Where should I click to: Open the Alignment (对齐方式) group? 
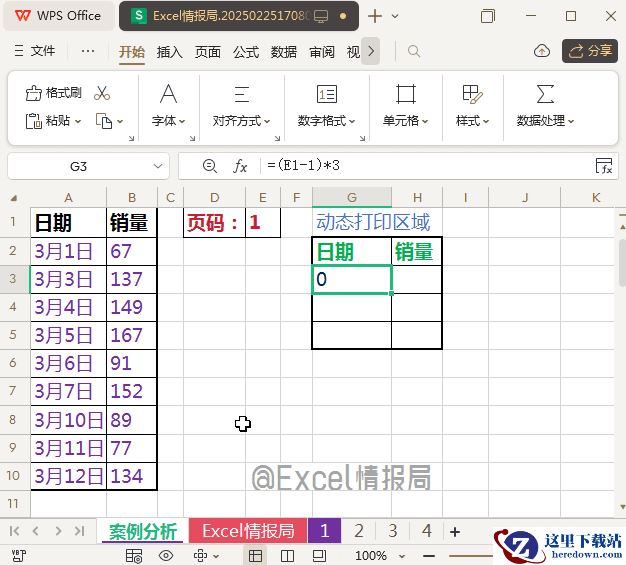(x=241, y=105)
